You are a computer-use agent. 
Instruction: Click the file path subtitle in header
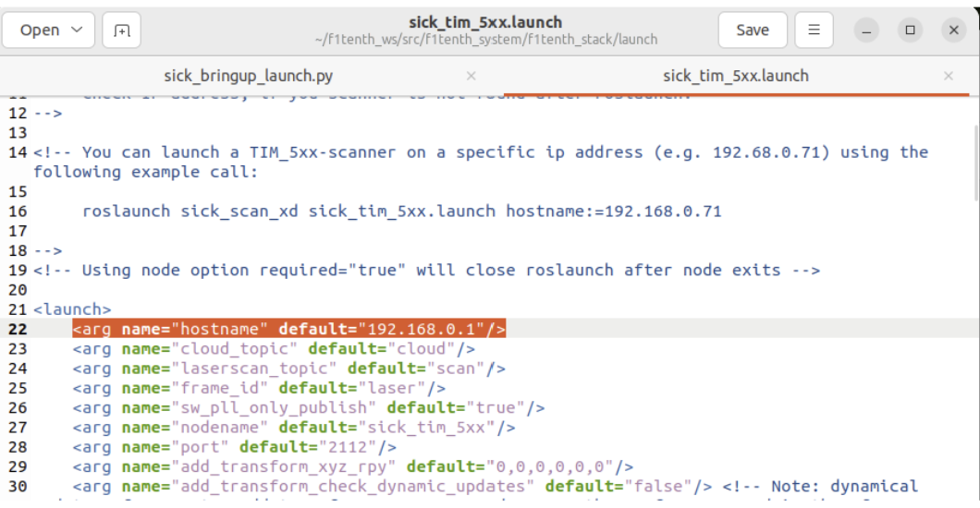[486, 40]
